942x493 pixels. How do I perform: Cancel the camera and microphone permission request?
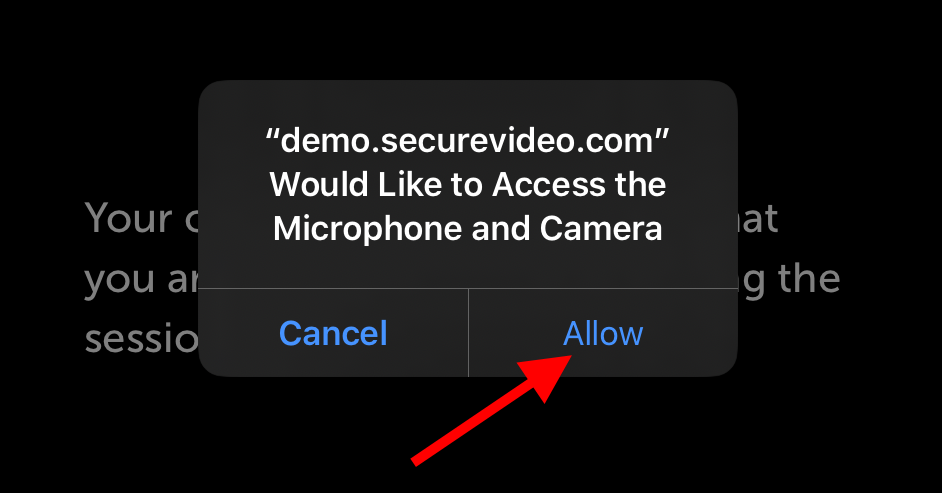coord(333,333)
